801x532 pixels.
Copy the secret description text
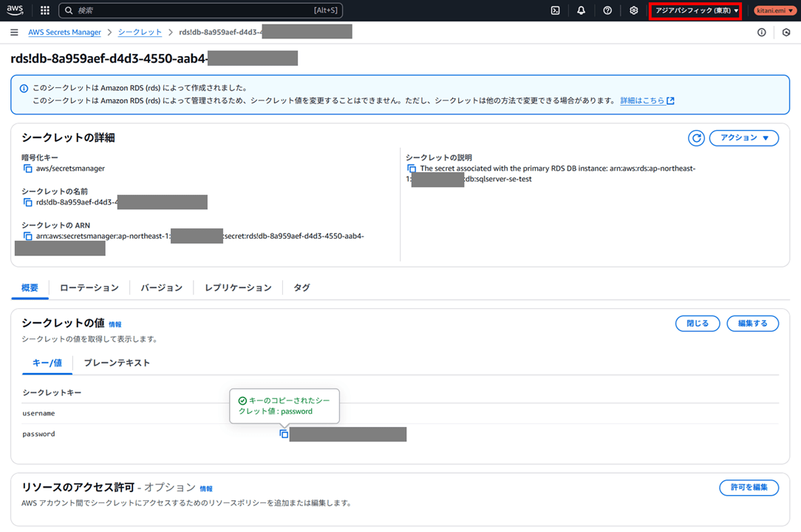point(412,168)
